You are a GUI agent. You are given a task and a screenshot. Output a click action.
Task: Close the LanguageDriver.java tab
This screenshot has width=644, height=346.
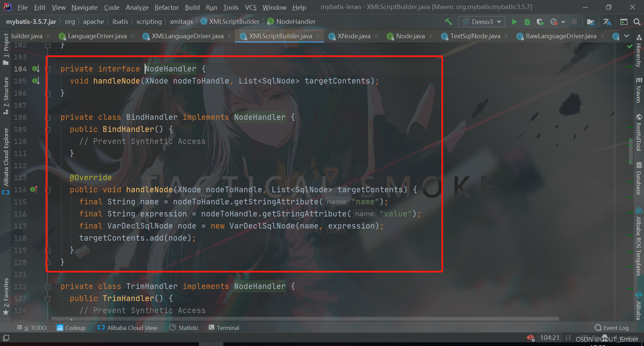pyautogui.click(x=132, y=36)
